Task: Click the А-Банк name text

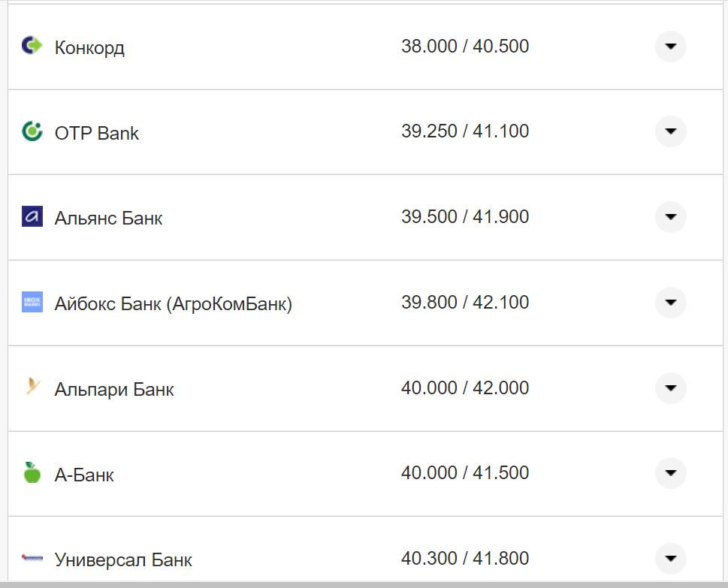Action: [84, 475]
